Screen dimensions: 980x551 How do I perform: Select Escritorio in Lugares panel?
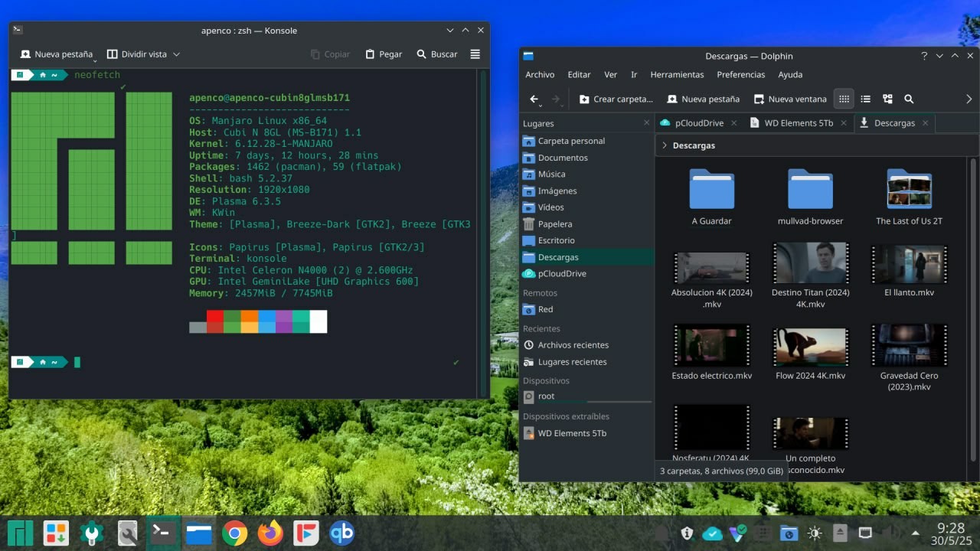click(x=586, y=240)
